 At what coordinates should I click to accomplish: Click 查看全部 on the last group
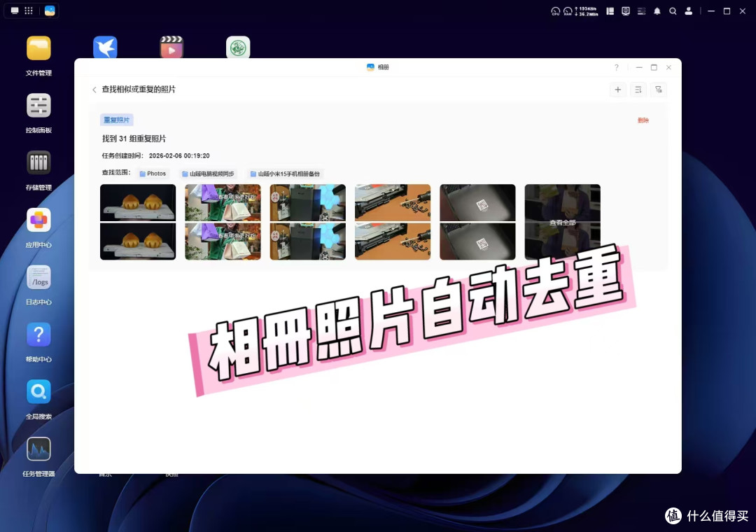tap(562, 223)
